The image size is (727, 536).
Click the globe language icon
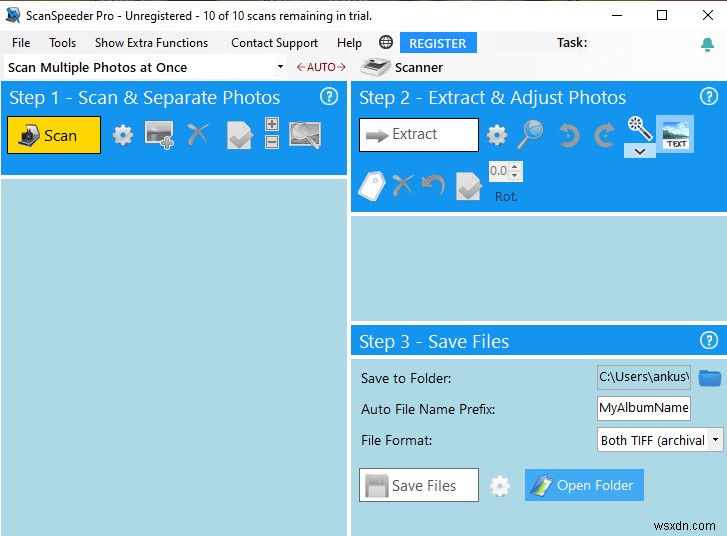pos(386,42)
